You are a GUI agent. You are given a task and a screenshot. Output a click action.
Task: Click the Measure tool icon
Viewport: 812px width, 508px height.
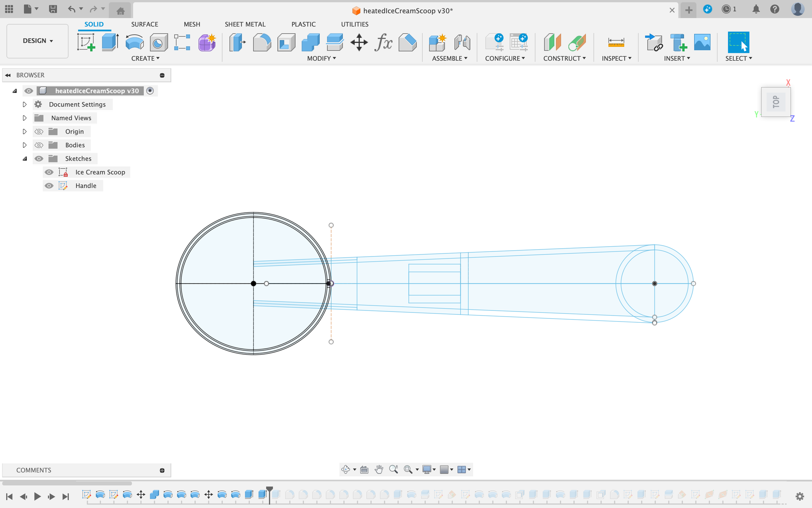point(616,43)
